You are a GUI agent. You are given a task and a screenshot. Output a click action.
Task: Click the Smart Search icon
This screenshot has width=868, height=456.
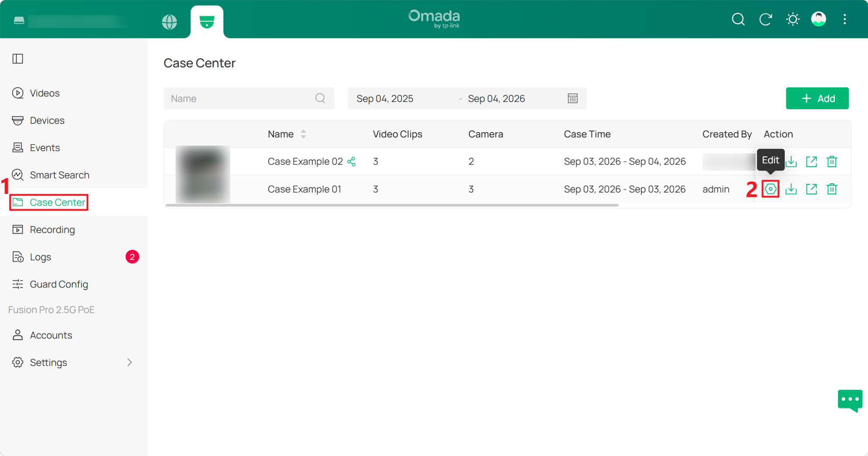click(x=17, y=175)
